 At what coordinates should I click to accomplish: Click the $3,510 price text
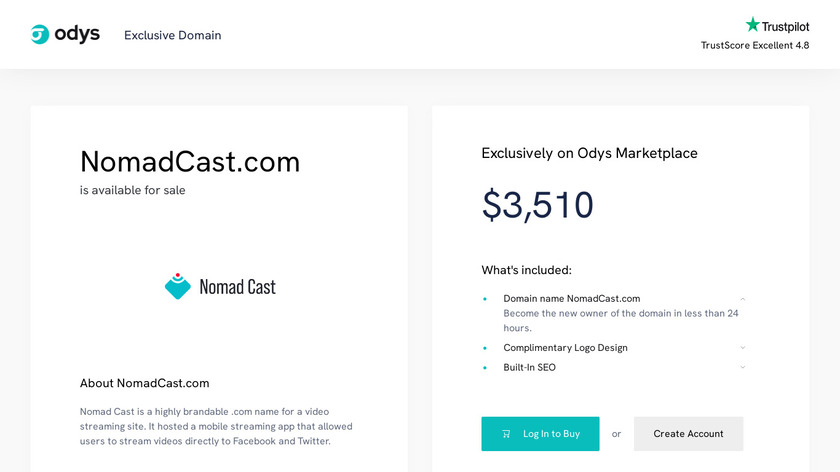(538, 205)
